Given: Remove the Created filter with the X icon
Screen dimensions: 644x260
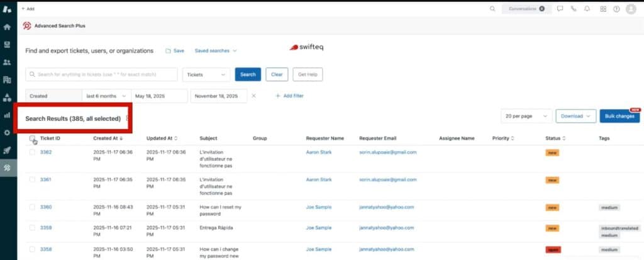Looking at the screenshot, I should coord(253,96).
